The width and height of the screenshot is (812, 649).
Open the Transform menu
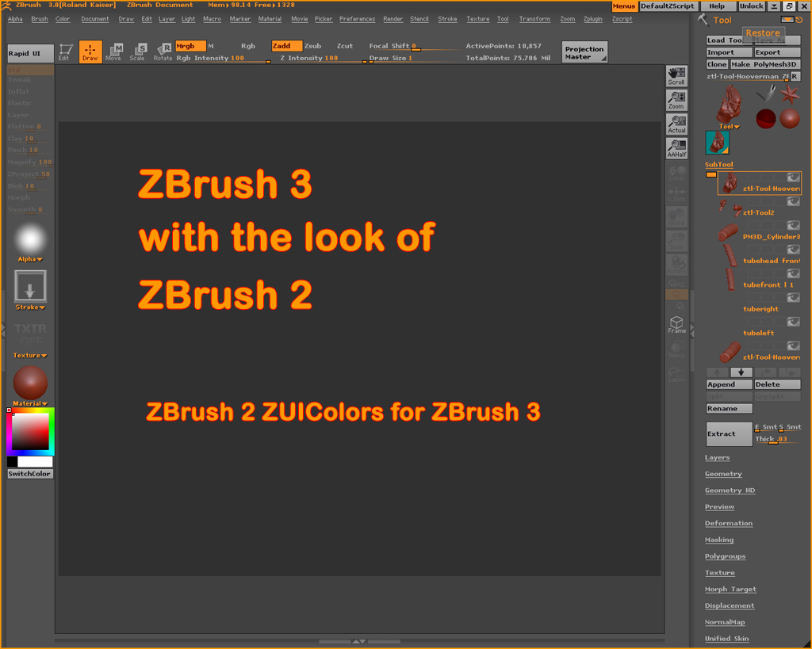point(535,19)
